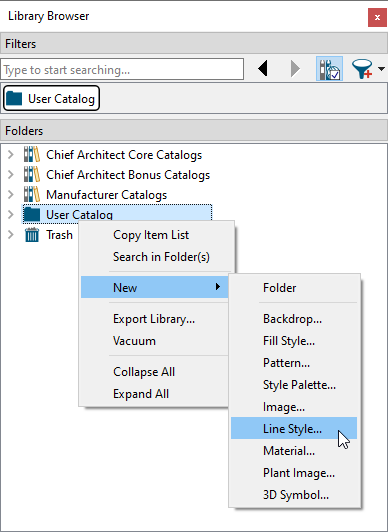
Task: Click the forward navigation arrow
Action: tap(295, 69)
